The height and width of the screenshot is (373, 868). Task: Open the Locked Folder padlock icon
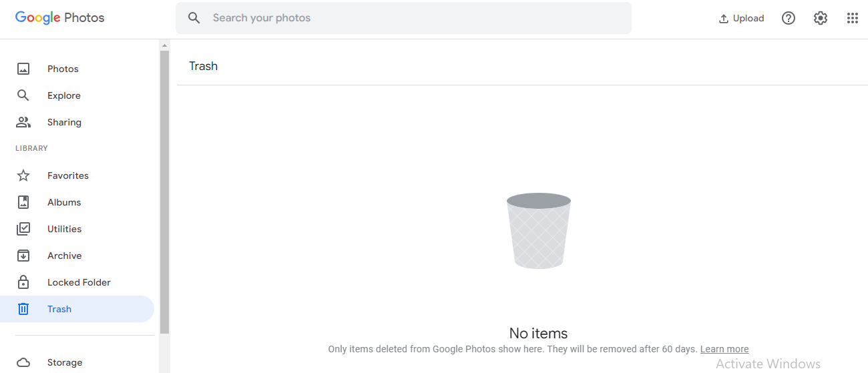23,282
